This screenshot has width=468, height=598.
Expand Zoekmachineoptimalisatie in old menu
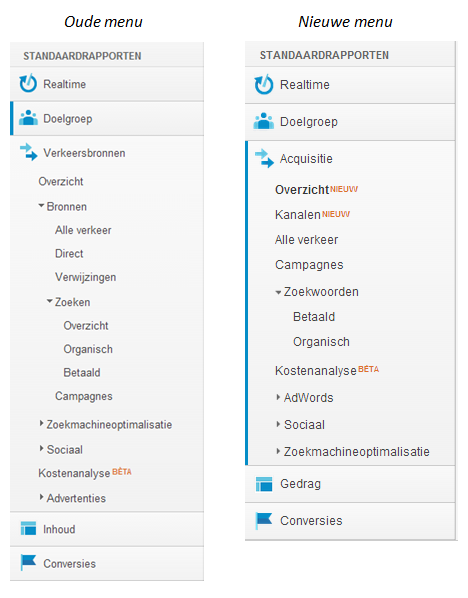[x=41, y=423]
